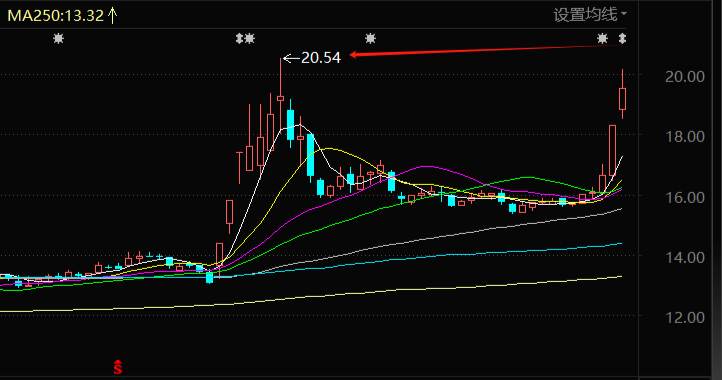Click the MA250:13.32 indicator label
The width and height of the screenshot is (722, 380).
click(56, 16)
